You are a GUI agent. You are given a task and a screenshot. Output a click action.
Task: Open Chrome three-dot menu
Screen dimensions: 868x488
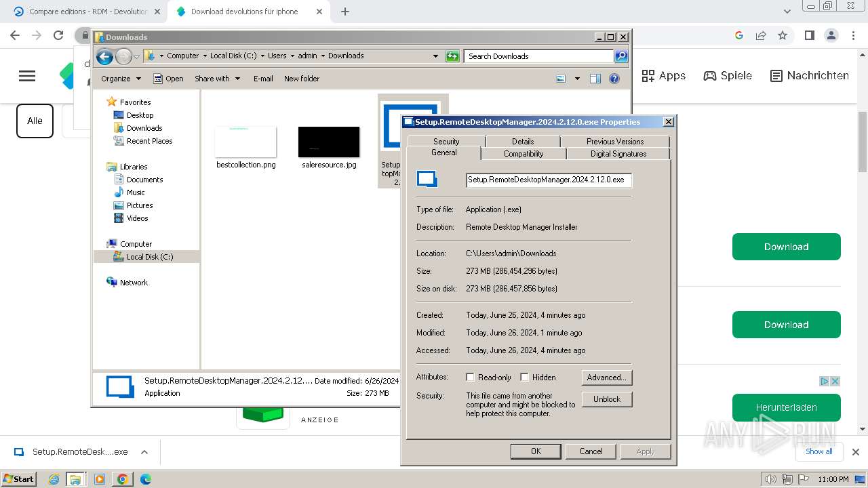click(852, 35)
